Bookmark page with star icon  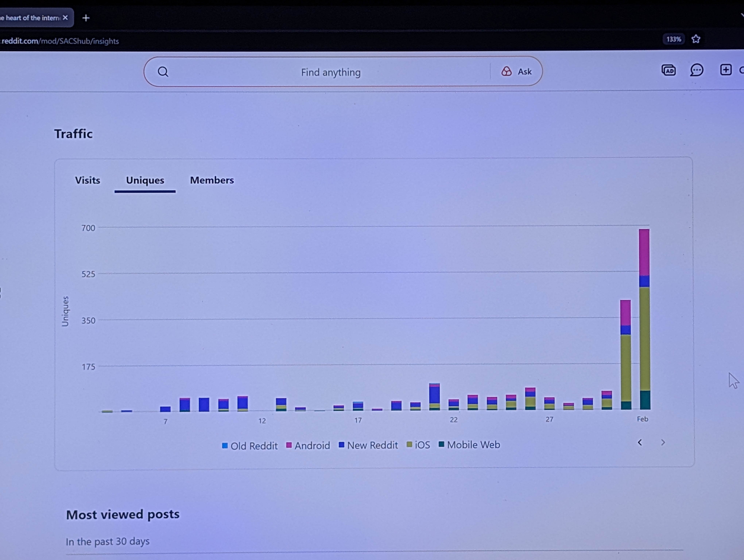[x=696, y=39]
